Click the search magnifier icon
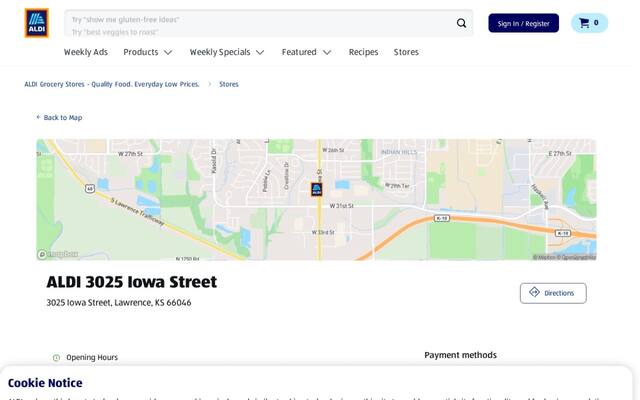 (461, 23)
